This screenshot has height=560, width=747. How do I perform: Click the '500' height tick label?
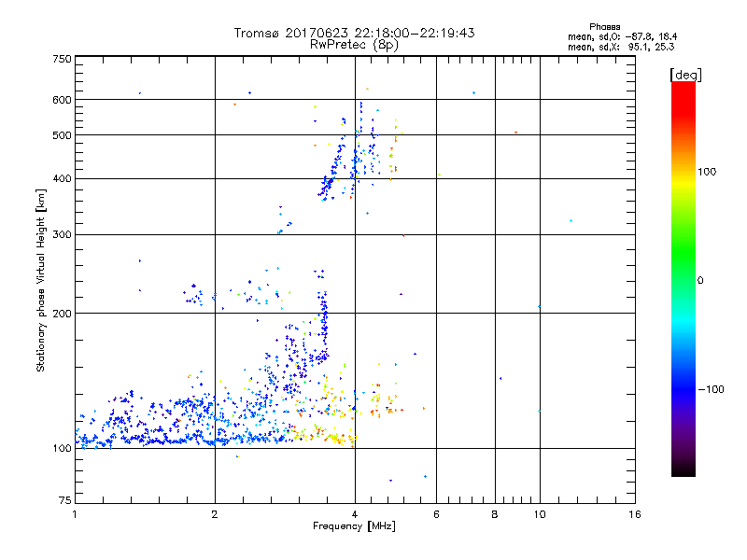point(62,135)
